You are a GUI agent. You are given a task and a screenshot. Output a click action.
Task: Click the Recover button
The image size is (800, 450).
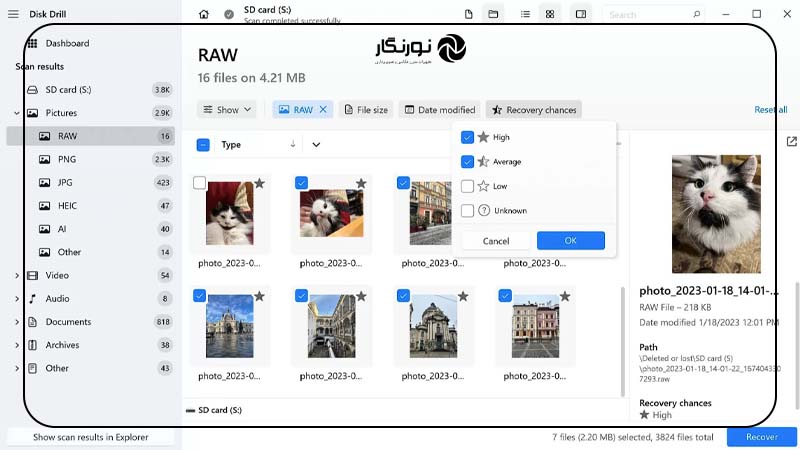coord(762,437)
